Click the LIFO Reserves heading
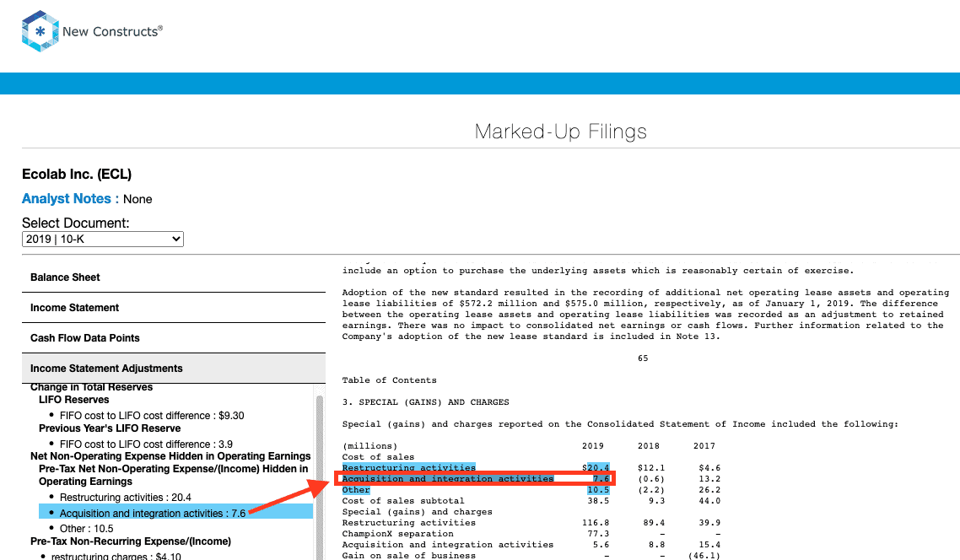The image size is (960, 560). [74, 400]
